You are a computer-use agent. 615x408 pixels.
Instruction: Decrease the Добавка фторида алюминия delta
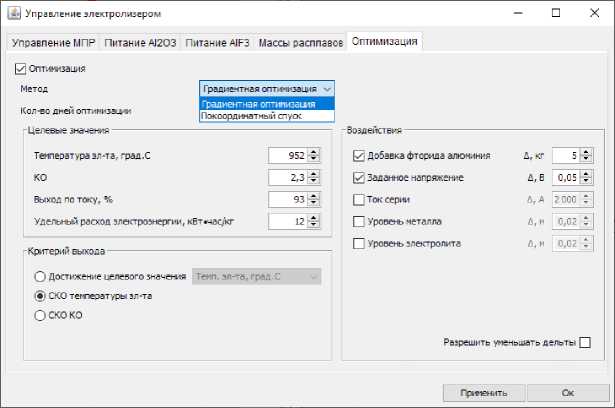586,159
